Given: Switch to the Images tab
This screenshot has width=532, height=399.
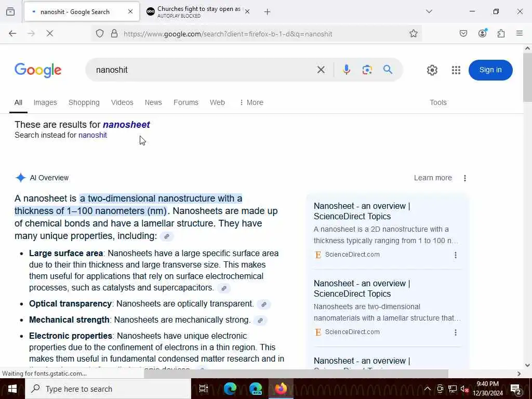Looking at the screenshot, I should [x=45, y=102].
